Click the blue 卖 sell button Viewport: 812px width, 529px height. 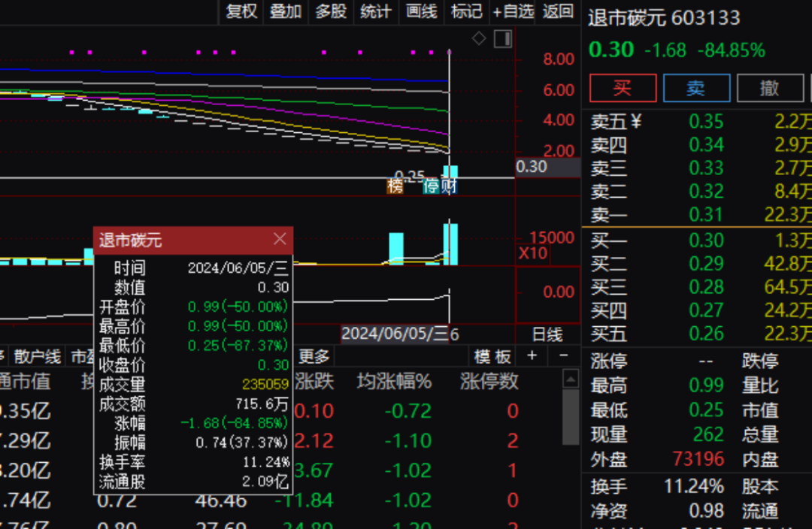coord(696,88)
